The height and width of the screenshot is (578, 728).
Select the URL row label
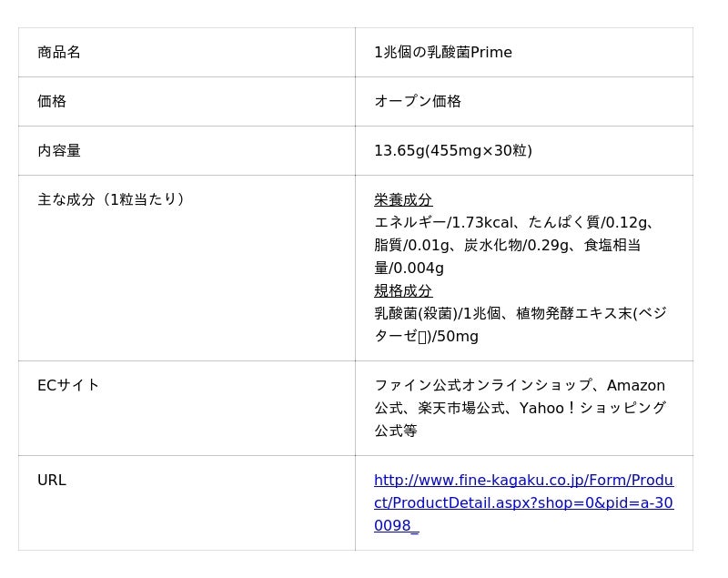pos(52,480)
